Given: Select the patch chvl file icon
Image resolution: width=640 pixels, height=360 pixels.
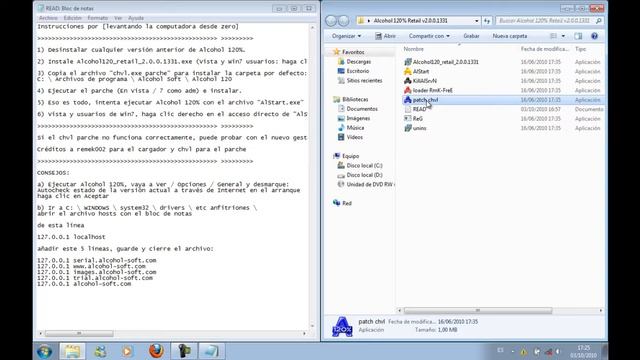Looking at the screenshot, I should [x=407, y=100].
